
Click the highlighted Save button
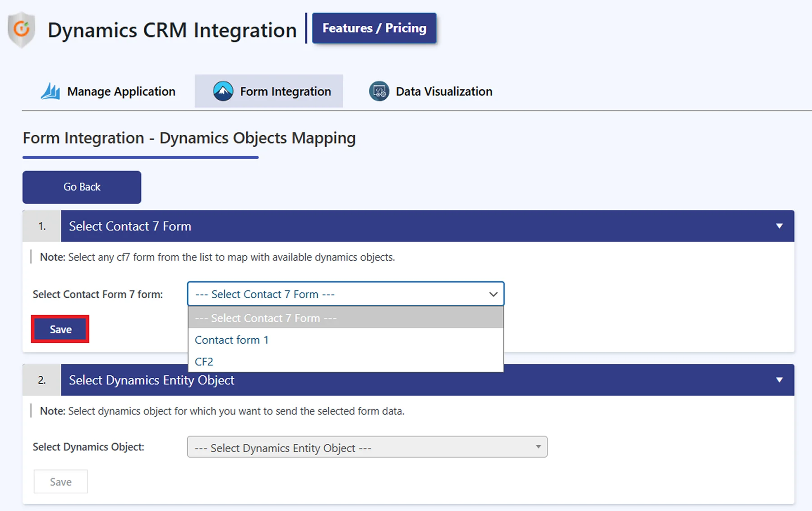coord(60,329)
